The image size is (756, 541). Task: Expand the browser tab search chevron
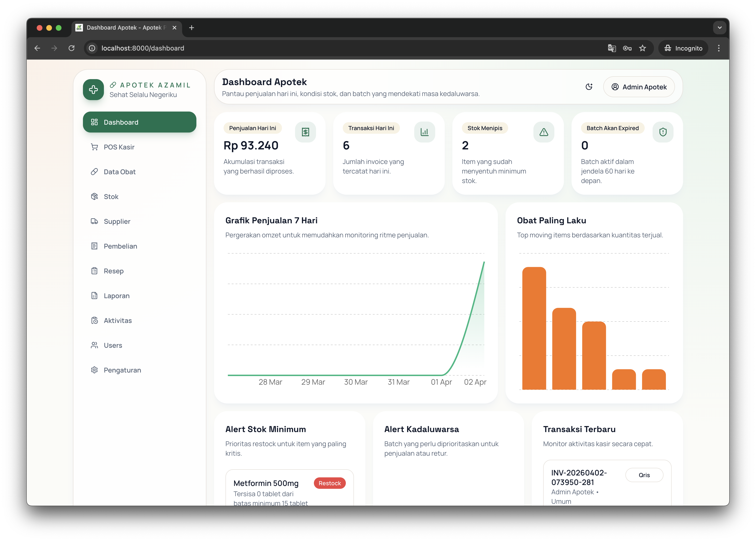(719, 28)
